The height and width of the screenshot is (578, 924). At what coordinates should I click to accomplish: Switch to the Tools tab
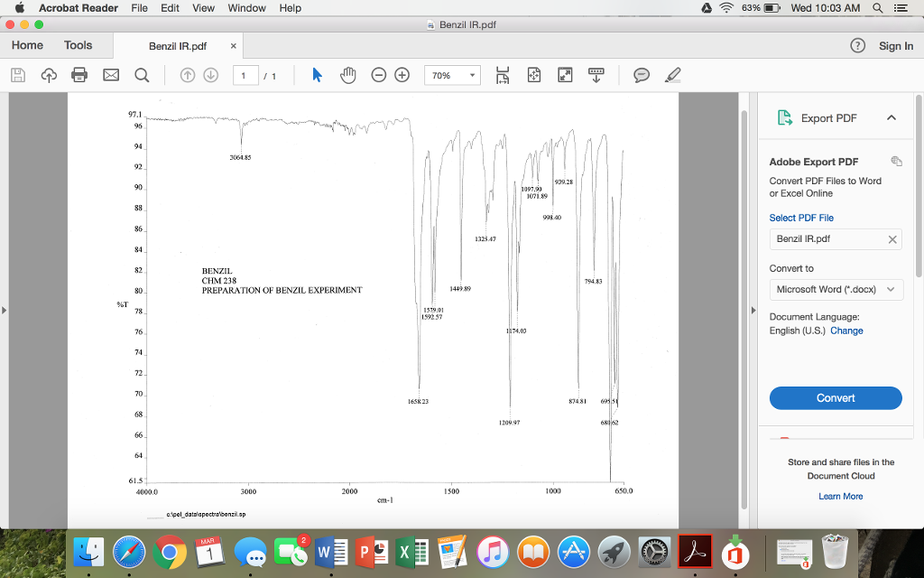(x=78, y=44)
